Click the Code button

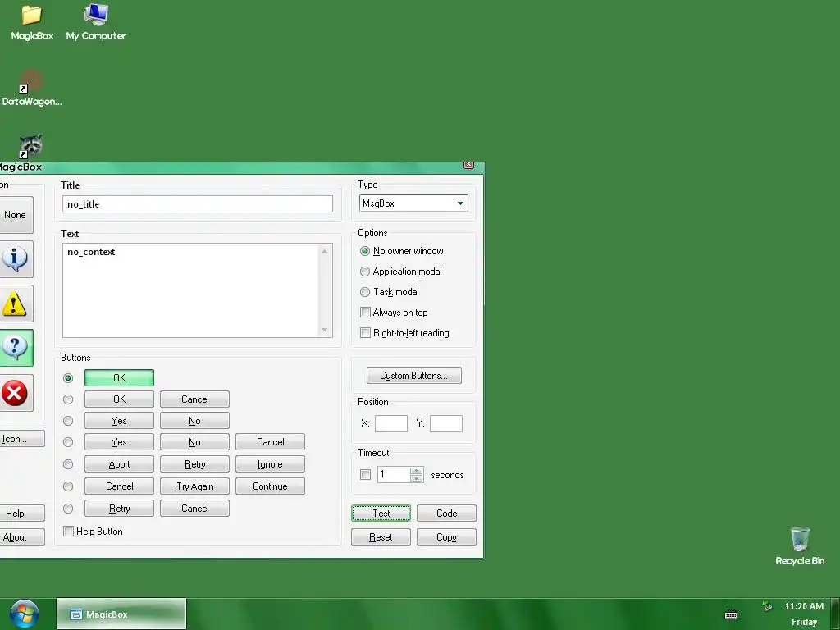click(446, 514)
